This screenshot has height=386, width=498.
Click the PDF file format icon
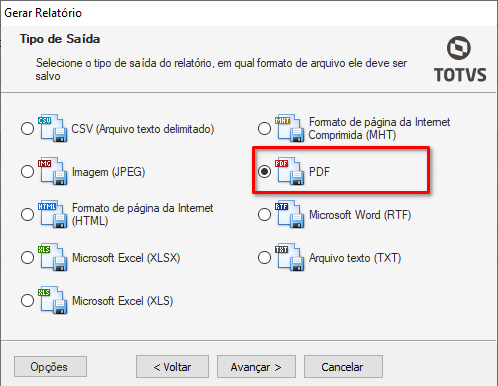click(289, 171)
